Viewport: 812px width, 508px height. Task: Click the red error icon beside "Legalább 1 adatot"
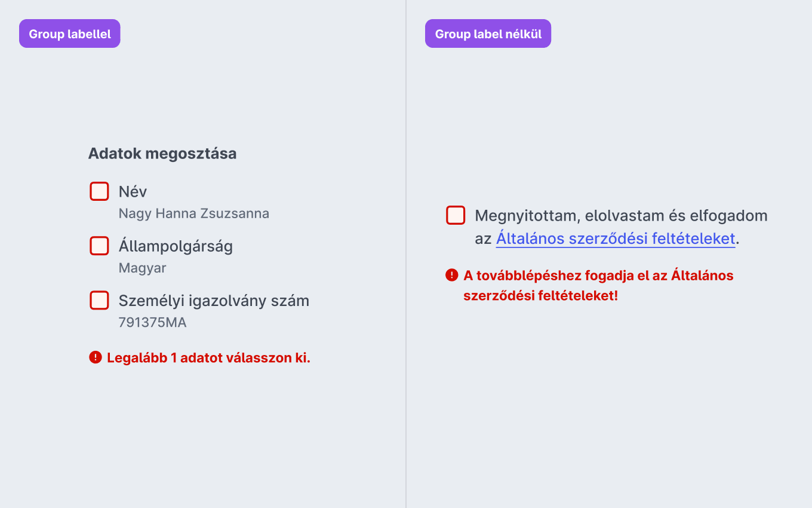pyautogui.click(x=96, y=357)
